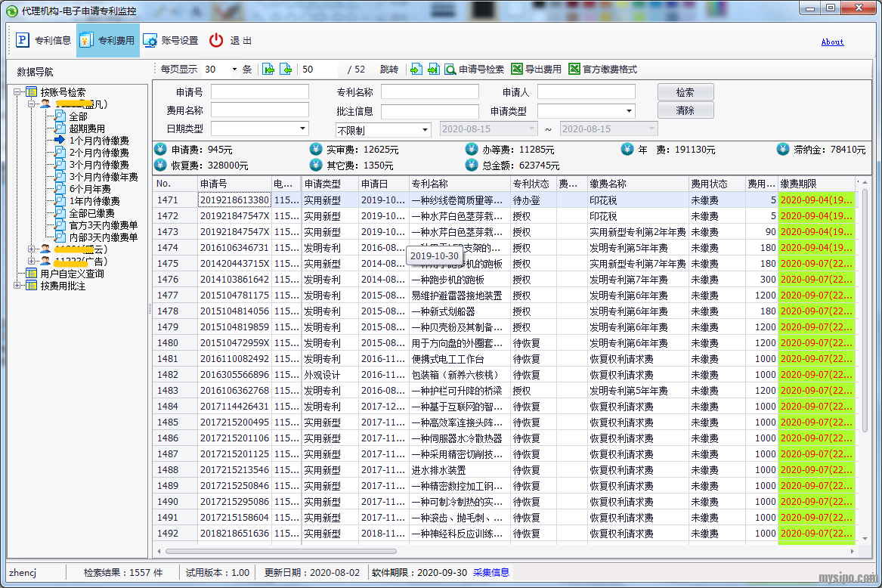
Task: Collapse the 按账号检索 tree node
Action: tap(18, 92)
